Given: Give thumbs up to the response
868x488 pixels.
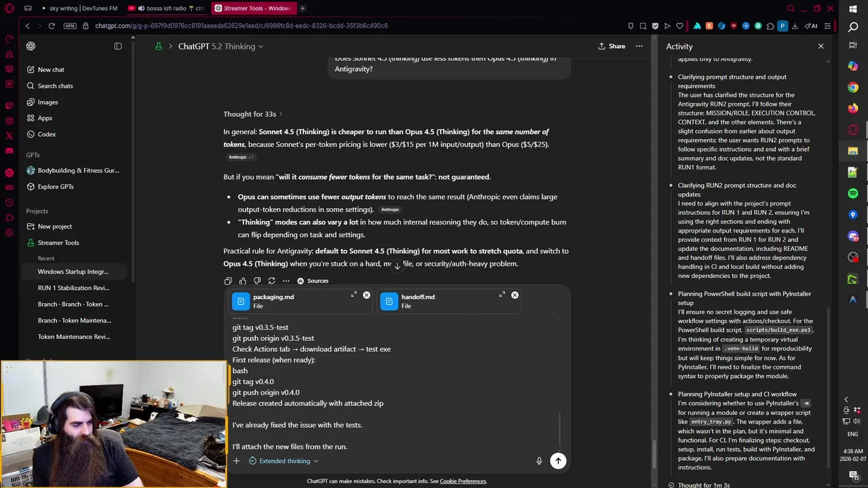Looking at the screenshot, I should click(243, 281).
